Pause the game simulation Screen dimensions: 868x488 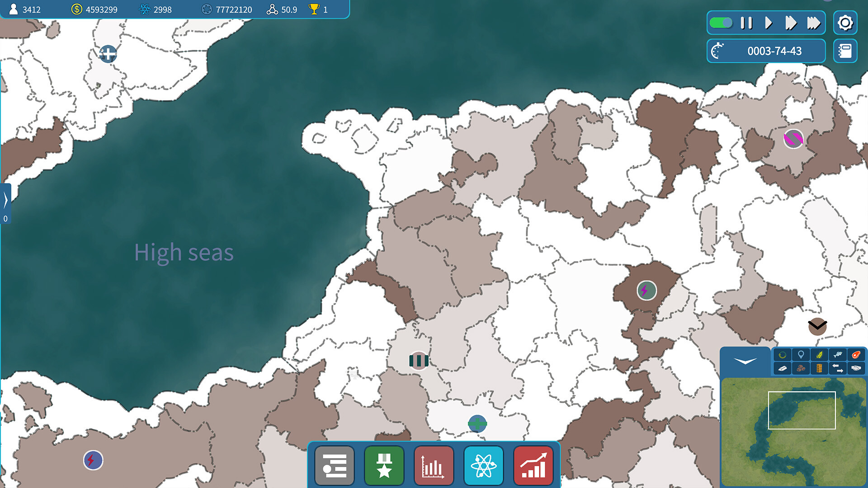coord(745,23)
